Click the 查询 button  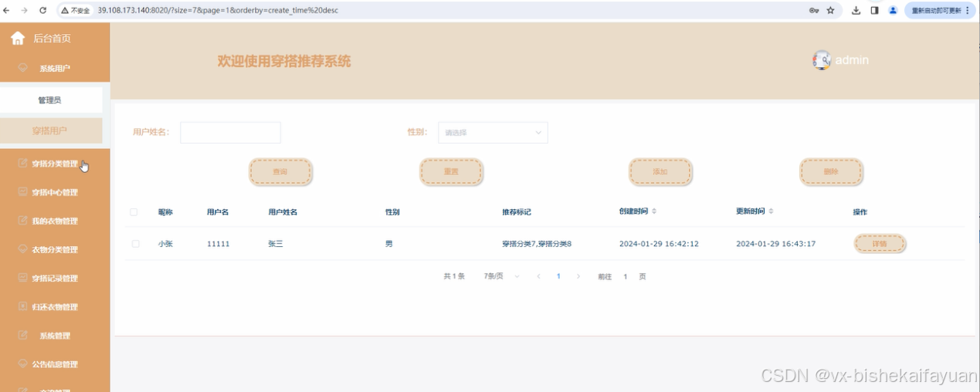(280, 172)
